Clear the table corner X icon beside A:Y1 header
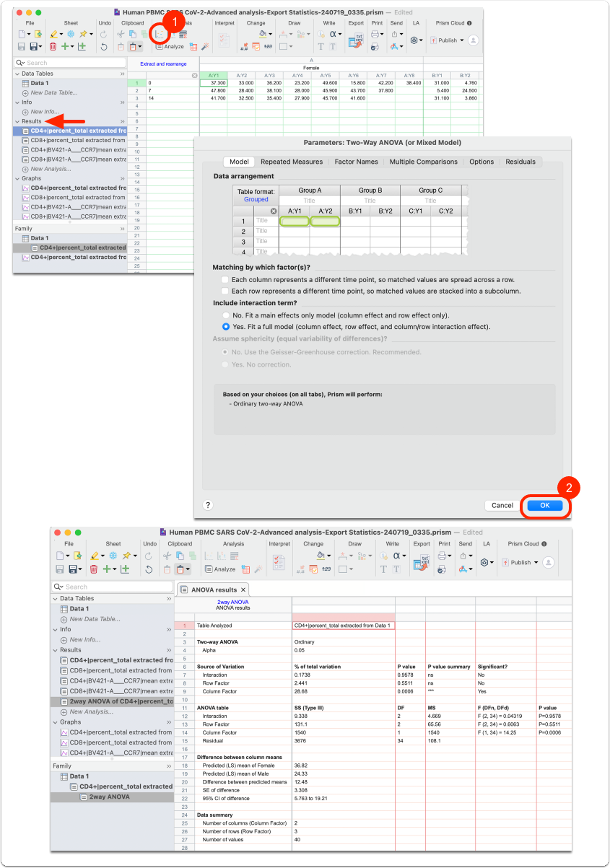This screenshot has height=868, width=610. (273, 211)
